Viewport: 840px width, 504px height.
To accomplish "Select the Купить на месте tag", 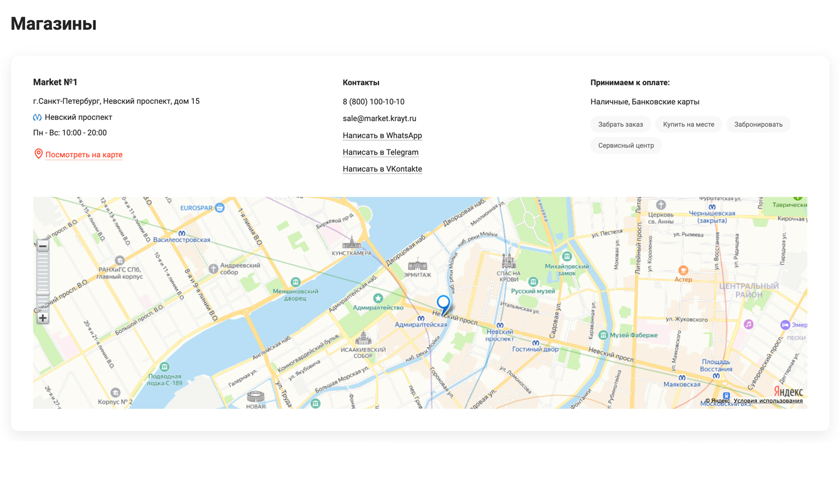I will coord(688,124).
